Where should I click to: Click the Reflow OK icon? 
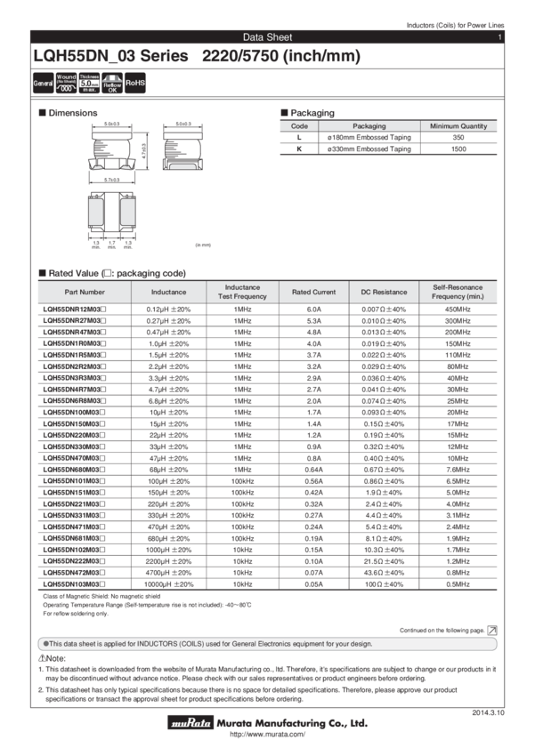pyautogui.click(x=112, y=83)
